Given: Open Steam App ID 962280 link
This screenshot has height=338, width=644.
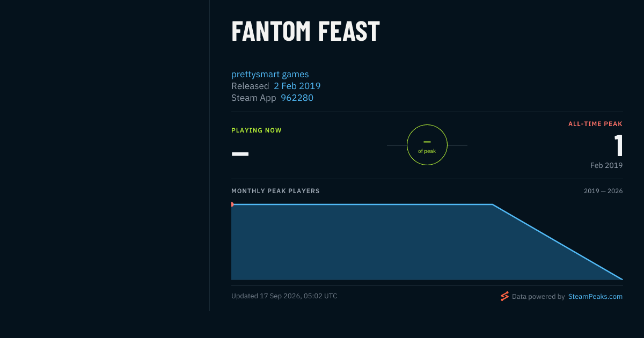Looking at the screenshot, I should 297,98.
